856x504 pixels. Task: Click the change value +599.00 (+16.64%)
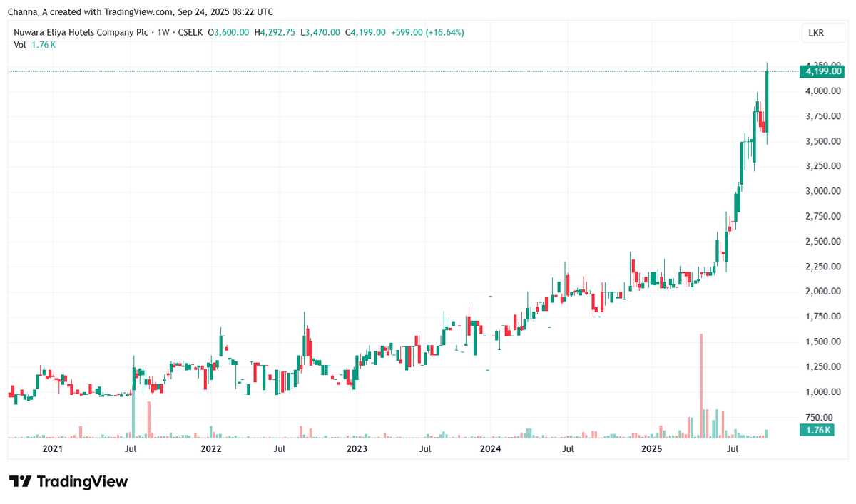pyautogui.click(x=427, y=32)
